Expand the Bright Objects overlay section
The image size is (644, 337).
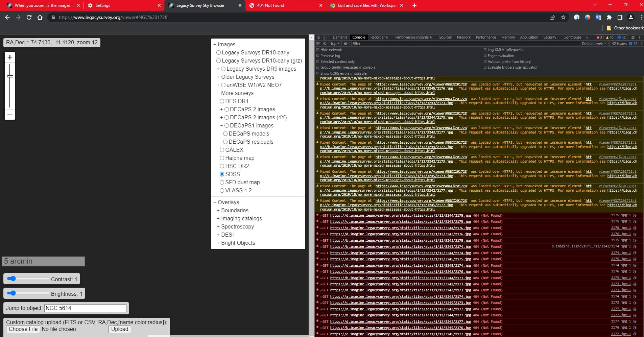(218, 243)
